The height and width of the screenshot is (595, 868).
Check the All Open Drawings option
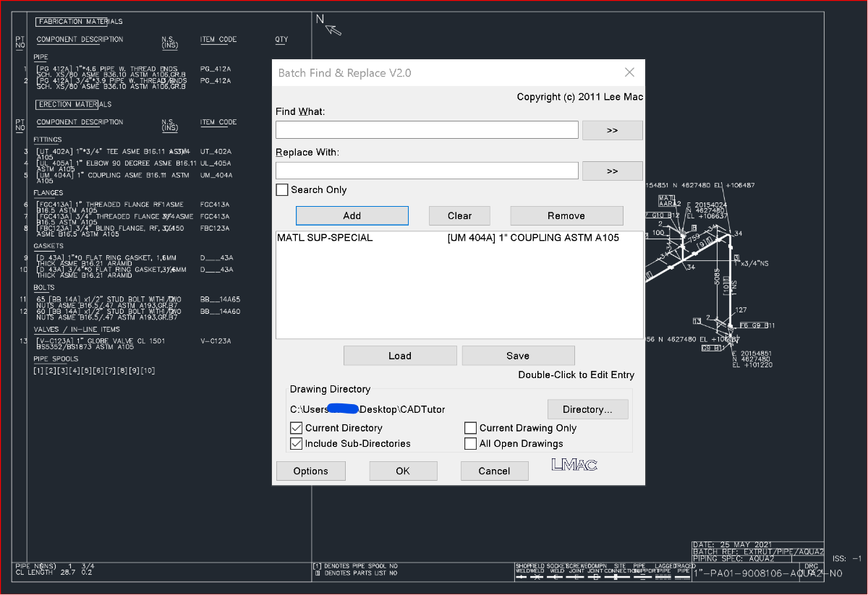click(470, 444)
